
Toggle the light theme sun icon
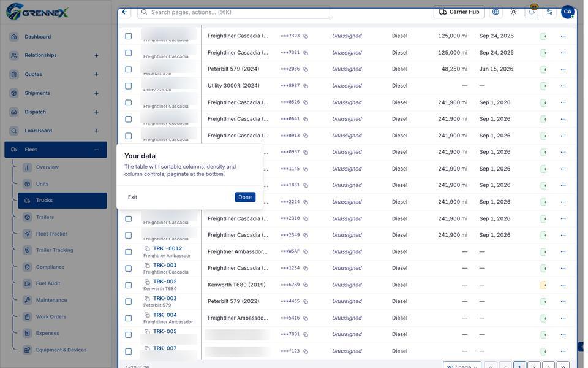pos(513,12)
